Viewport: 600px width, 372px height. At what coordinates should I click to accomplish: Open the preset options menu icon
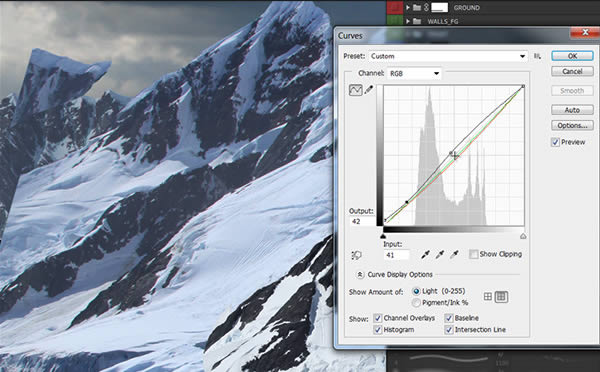(x=538, y=56)
